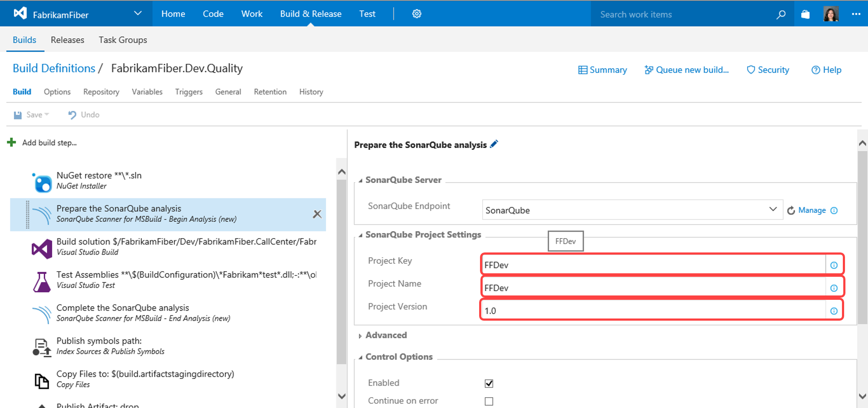
Task: Open the marketplace shopping bag icon
Action: pyautogui.click(x=806, y=14)
